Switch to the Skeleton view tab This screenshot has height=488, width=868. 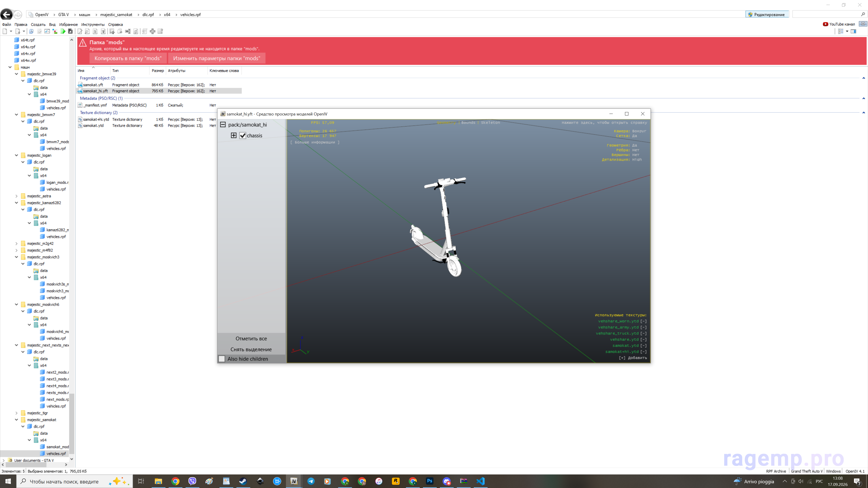point(490,123)
